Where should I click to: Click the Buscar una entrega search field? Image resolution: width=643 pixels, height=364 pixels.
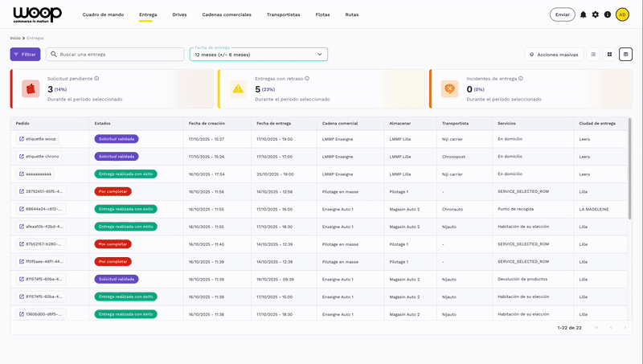[x=115, y=55]
